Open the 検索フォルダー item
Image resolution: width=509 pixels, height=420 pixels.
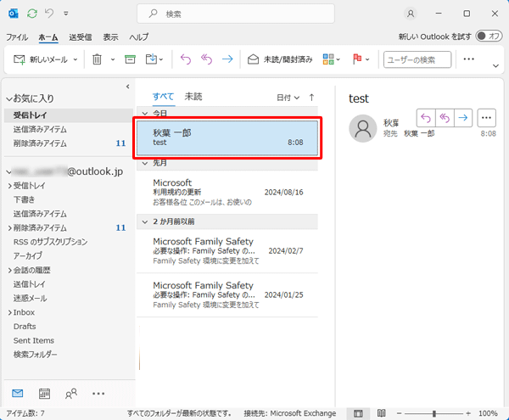point(35,355)
